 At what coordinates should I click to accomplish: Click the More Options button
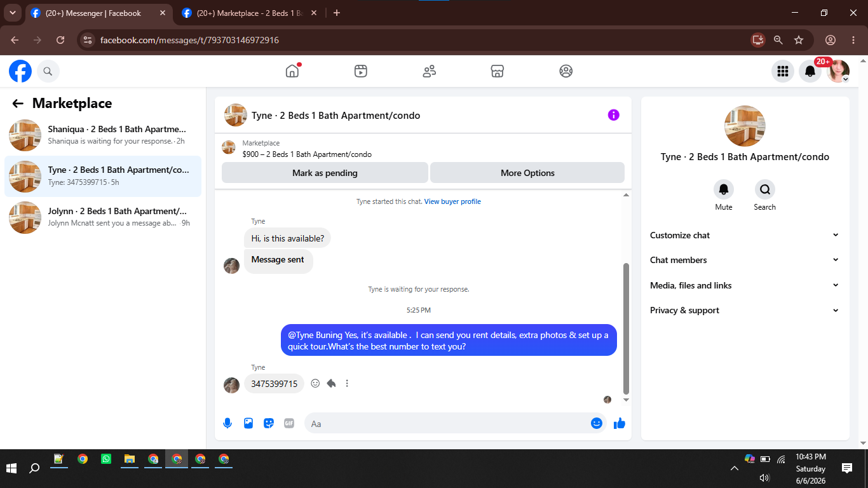coord(527,173)
